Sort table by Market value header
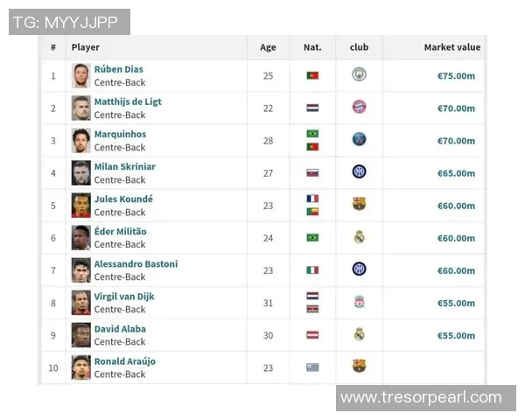525x420 pixels. pyautogui.click(x=451, y=48)
